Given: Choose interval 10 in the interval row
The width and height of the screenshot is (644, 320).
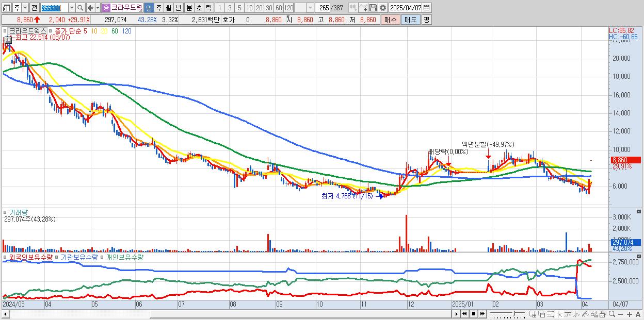Looking at the screenshot, I should pyautogui.click(x=249, y=8).
